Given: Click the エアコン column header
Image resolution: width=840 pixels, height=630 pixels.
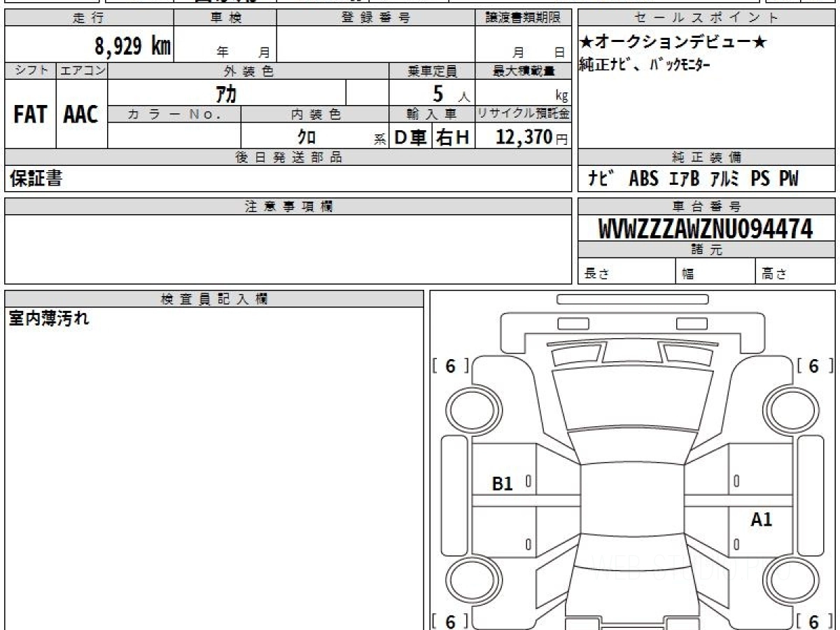Looking at the screenshot, I should click(x=82, y=71).
